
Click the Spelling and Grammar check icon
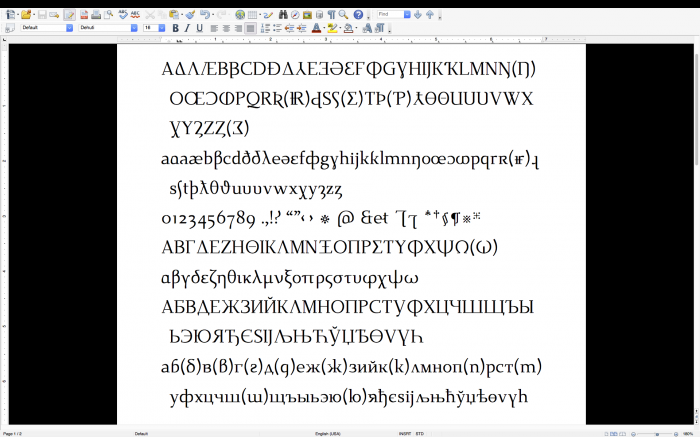(122, 15)
